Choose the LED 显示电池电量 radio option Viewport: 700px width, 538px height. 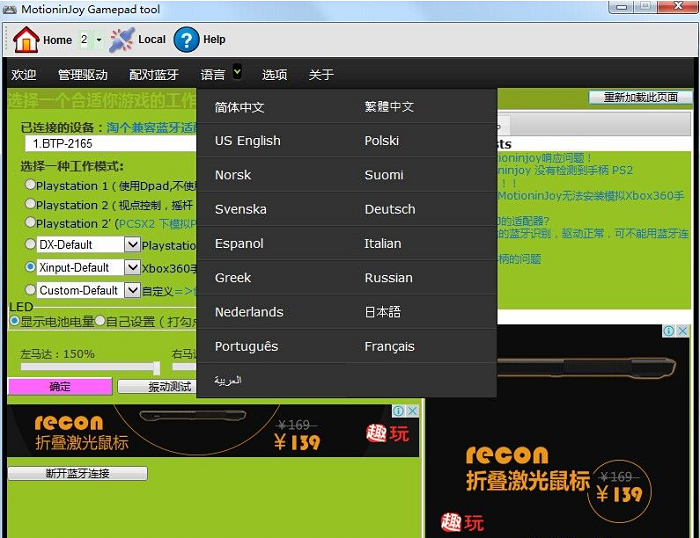(x=14, y=321)
